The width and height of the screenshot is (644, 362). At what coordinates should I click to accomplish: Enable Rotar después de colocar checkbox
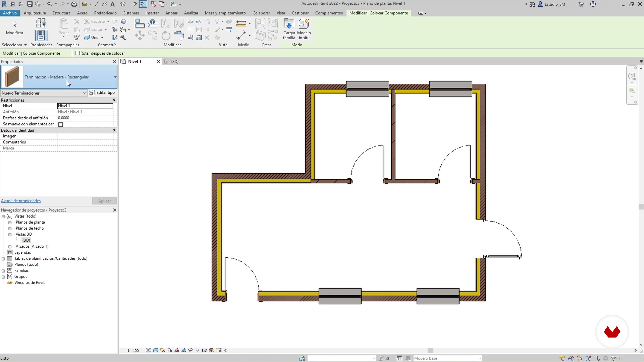(77, 53)
